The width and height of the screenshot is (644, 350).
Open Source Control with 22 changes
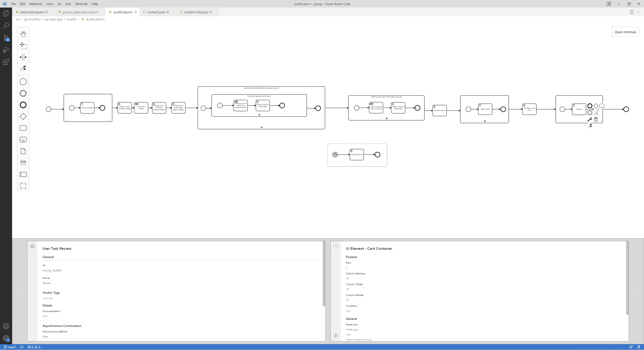(6, 38)
